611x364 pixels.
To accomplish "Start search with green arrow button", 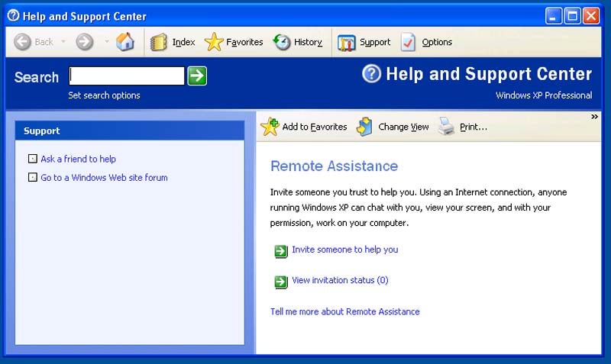I will pos(197,76).
